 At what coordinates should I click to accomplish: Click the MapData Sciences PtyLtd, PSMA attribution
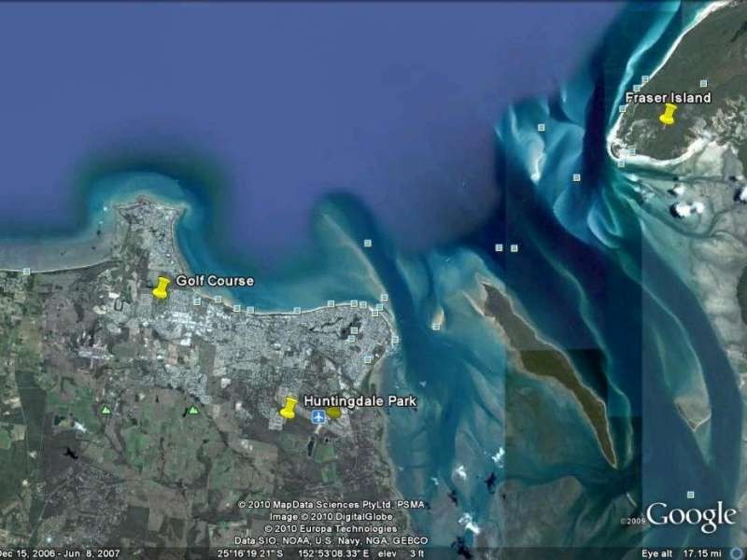tap(331, 504)
